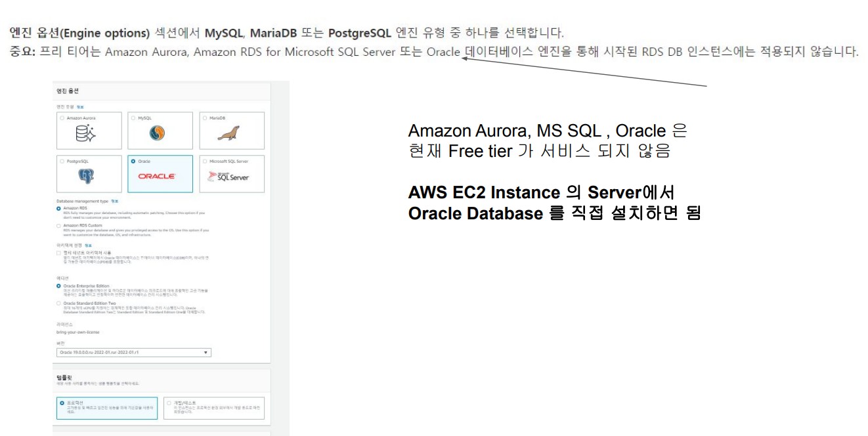868x436 pixels.
Task: Select the MariaDB engine radio button
Action: 205,118
